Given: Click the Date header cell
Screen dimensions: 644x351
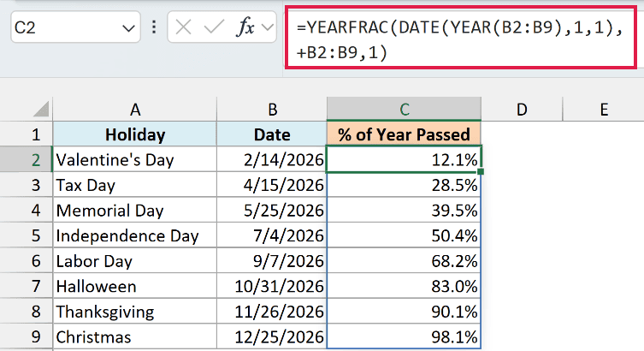Looking at the screenshot, I should [272, 134].
